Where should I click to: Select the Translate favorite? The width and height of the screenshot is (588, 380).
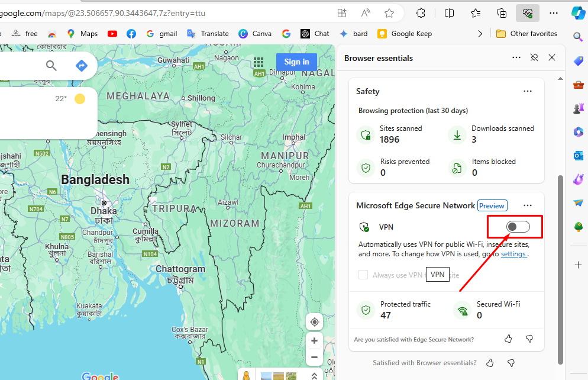[x=208, y=34]
